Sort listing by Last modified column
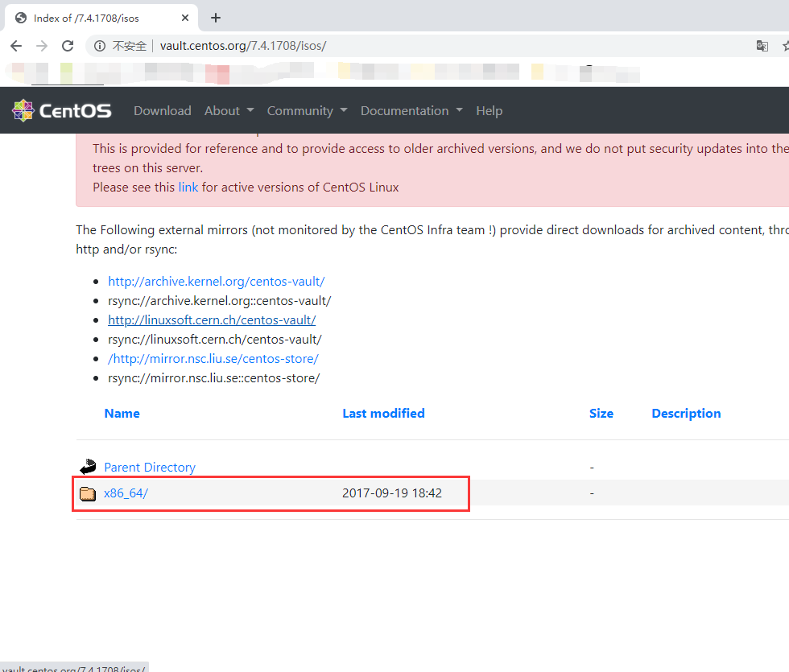 (383, 414)
